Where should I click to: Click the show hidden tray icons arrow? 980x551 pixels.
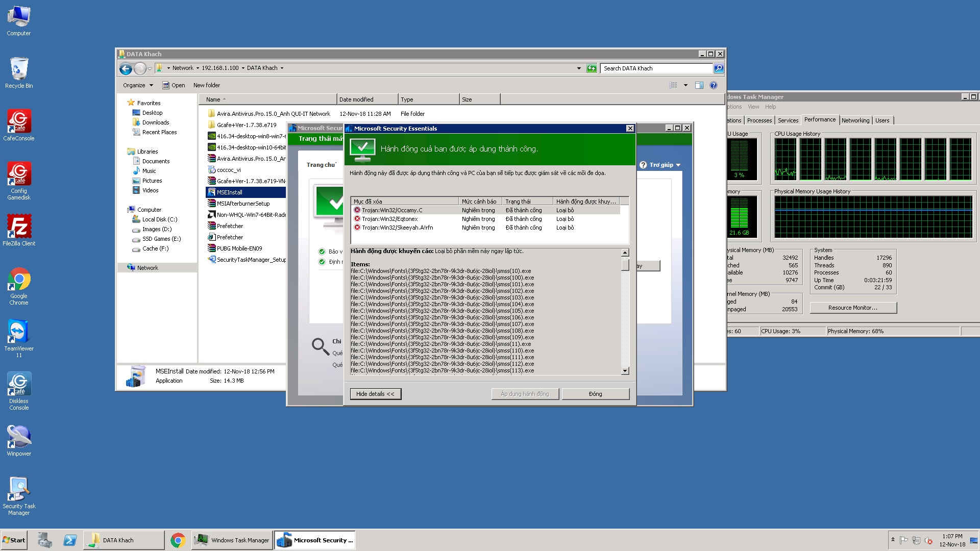893,539
